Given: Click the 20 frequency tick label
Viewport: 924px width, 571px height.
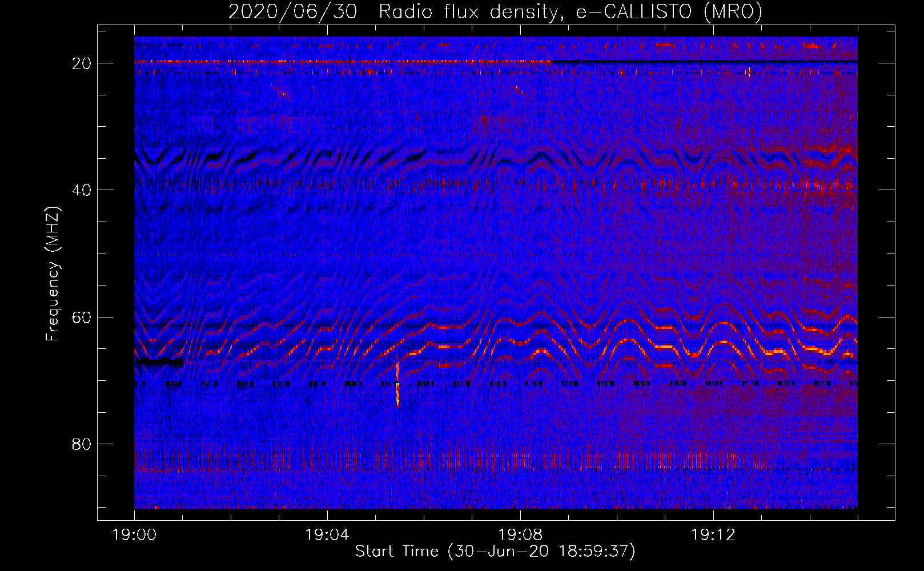Looking at the screenshot, I should [82, 63].
